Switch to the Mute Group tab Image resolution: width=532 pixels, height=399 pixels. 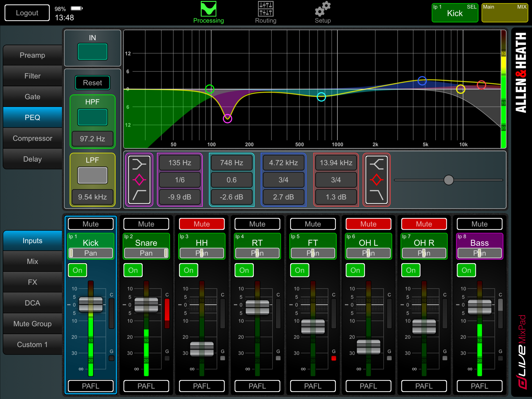(x=33, y=324)
